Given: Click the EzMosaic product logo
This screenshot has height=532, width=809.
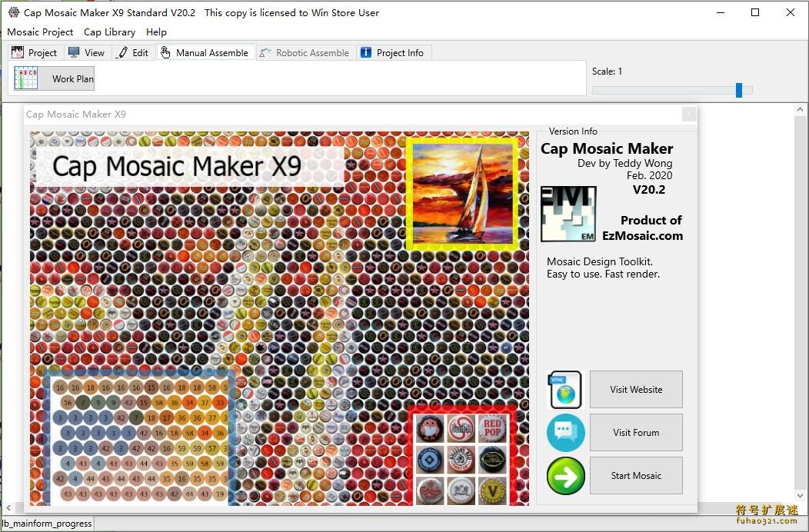Looking at the screenshot, I should click(568, 214).
